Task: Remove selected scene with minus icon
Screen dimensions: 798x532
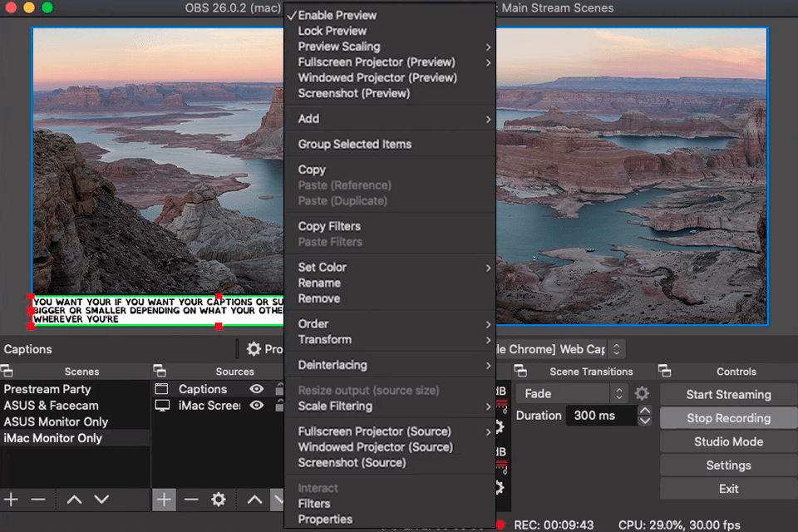Action: pyautogui.click(x=38, y=500)
